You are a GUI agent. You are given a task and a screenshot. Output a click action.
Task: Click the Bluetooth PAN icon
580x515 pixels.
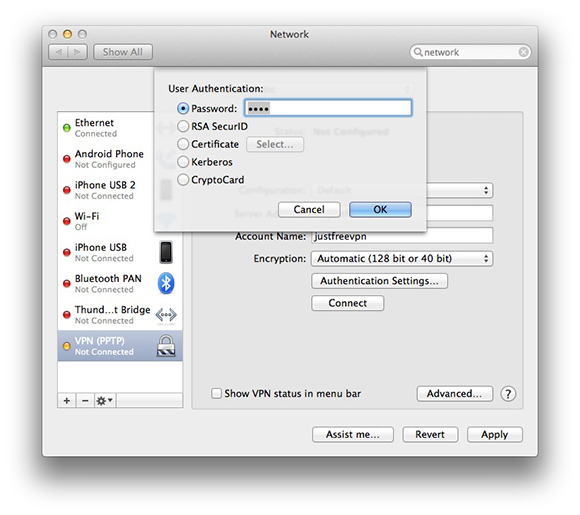[166, 283]
